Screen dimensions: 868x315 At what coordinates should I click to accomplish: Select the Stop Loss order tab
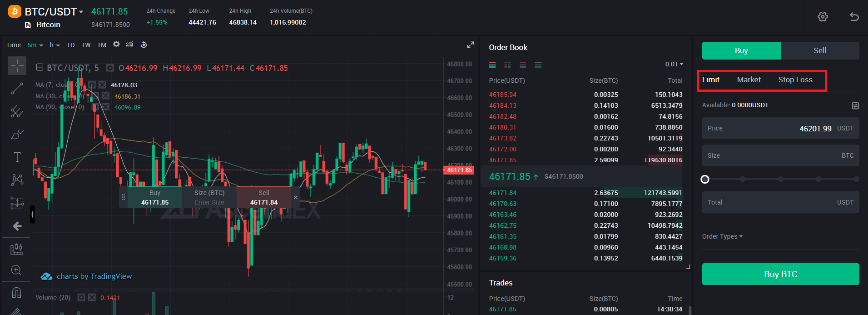click(795, 80)
